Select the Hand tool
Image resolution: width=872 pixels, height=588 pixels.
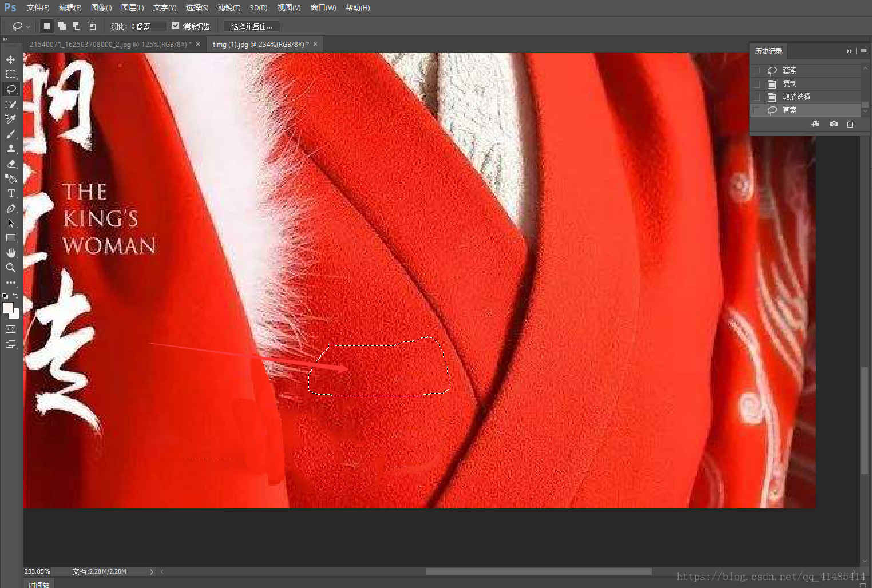11,253
